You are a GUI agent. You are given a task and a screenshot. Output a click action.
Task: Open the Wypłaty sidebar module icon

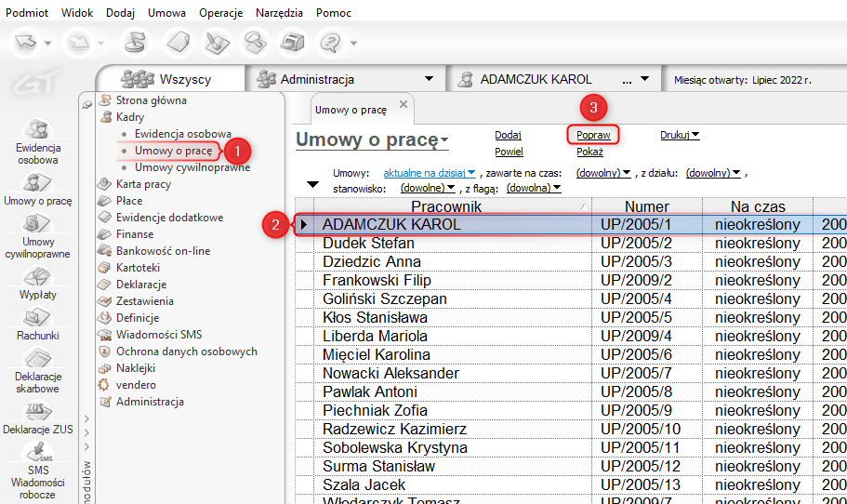click(x=37, y=276)
